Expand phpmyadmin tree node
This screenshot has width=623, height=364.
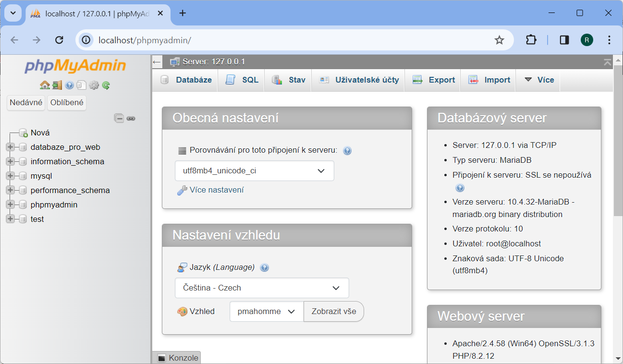tap(10, 205)
